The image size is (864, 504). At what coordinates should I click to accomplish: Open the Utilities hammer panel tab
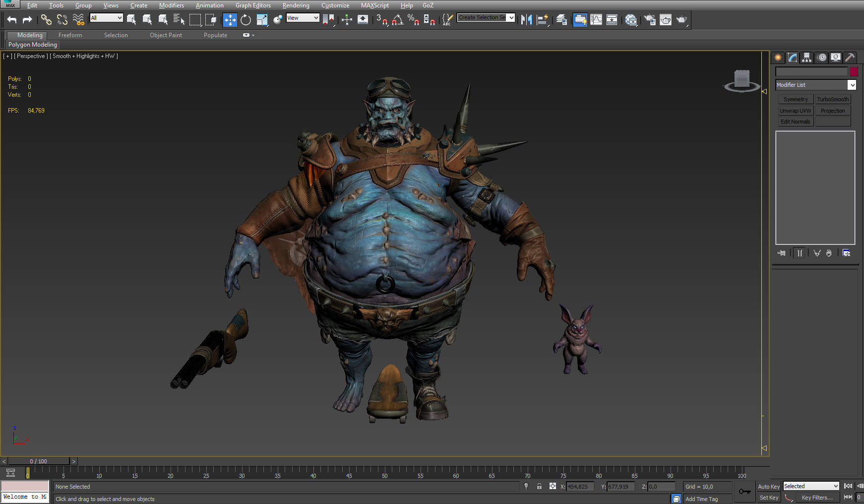click(850, 58)
